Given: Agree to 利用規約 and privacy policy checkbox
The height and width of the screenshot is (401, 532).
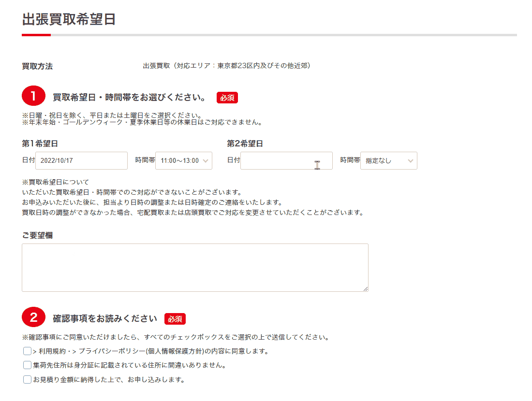Looking at the screenshot, I should 27,351.
